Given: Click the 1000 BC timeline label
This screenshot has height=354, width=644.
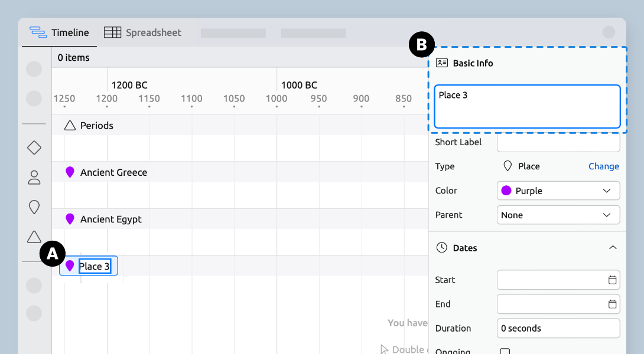Looking at the screenshot, I should click(299, 85).
